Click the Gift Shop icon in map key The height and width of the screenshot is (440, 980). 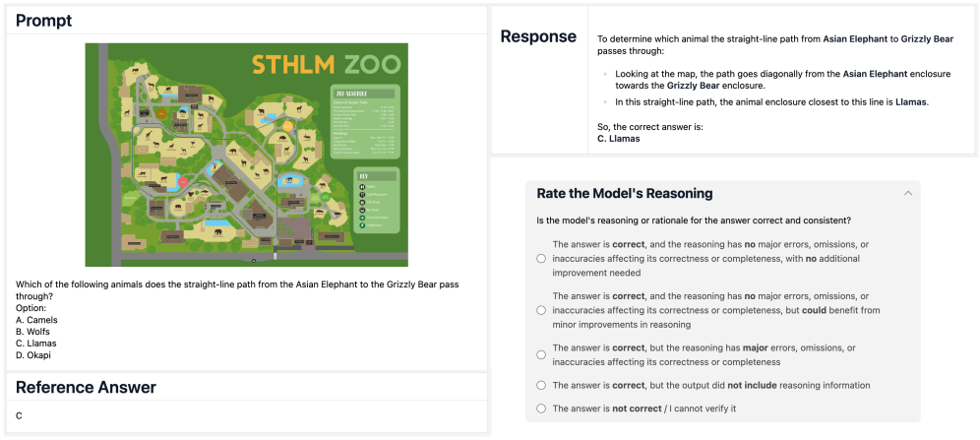pos(362,203)
